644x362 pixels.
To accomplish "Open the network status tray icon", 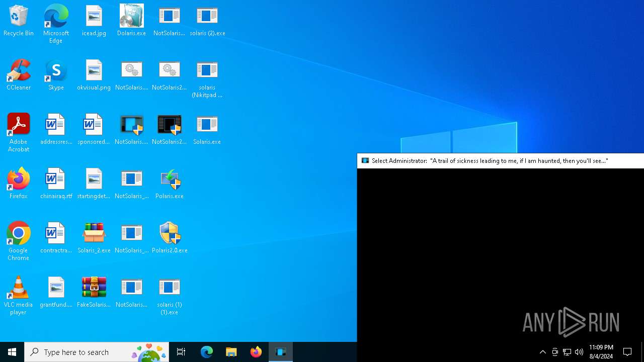I will [x=567, y=352].
